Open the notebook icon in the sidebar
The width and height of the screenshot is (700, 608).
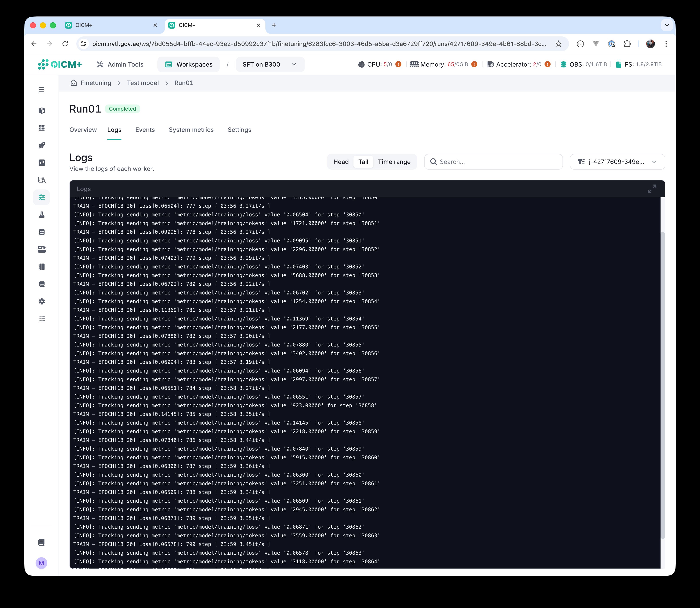42,267
